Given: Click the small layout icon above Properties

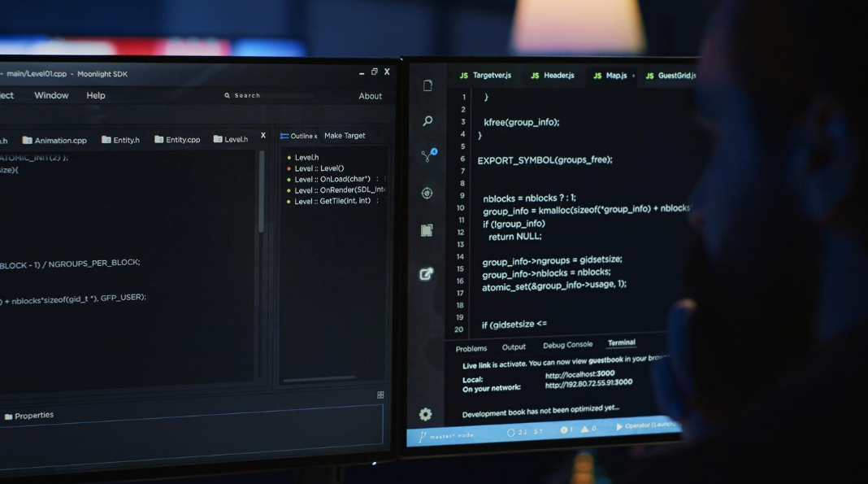Looking at the screenshot, I should click(380, 395).
